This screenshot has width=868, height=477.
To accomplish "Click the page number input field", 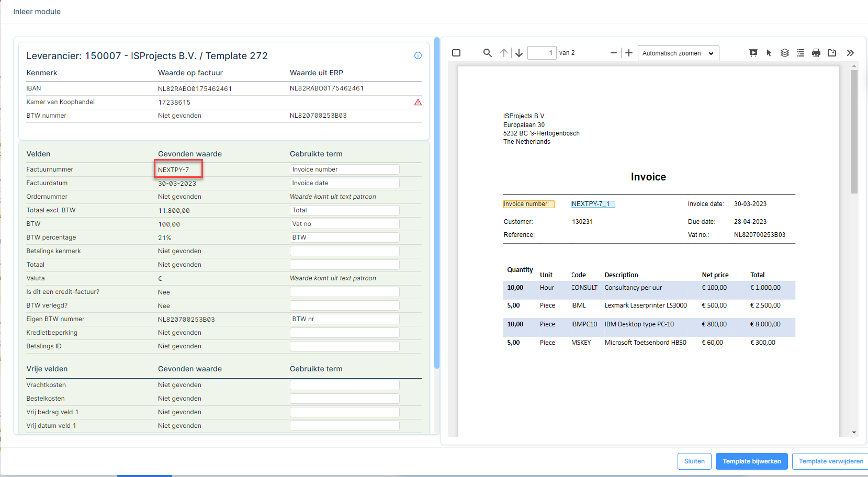I will 542,53.
